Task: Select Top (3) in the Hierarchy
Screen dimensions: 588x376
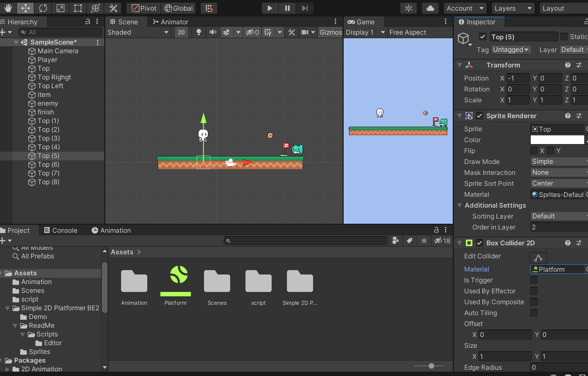Action: [48, 138]
